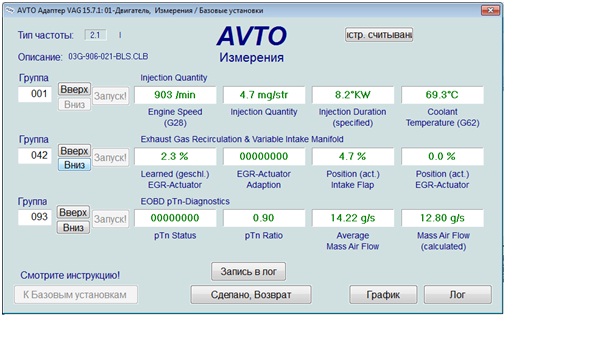Click К Базовым установкам button
The width and height of the screenshot is (614, 360).
(x=76, y=295)
